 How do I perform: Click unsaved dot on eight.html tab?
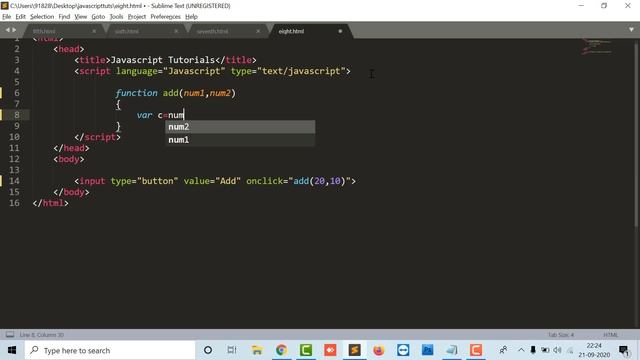point(340,31)
